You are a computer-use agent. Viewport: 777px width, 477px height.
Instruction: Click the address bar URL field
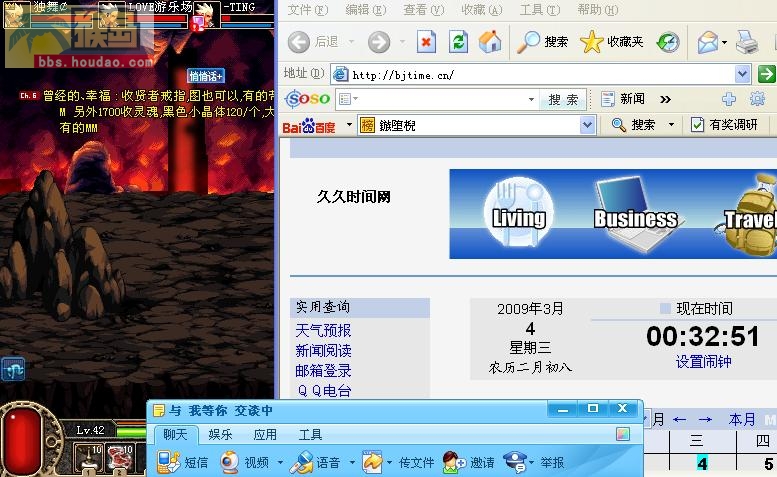point(542,75)
